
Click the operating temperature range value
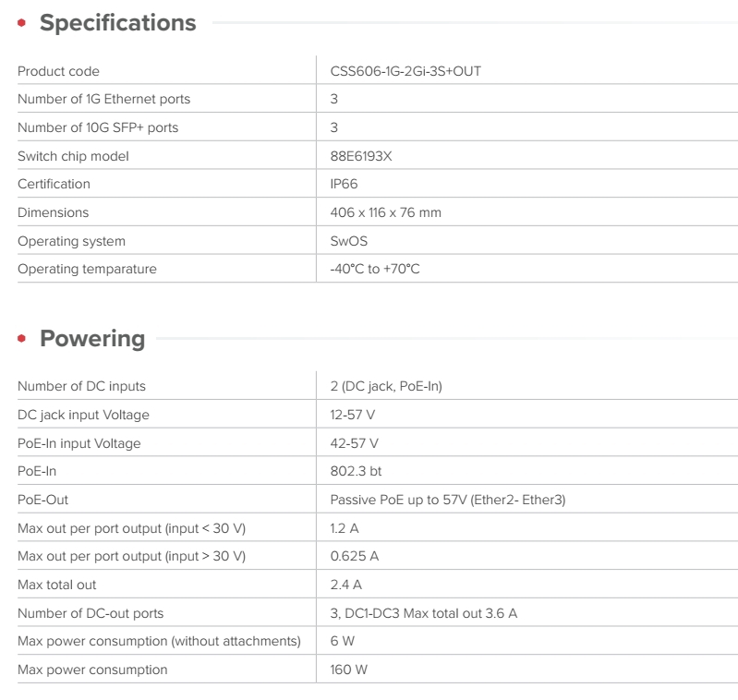[375, 269]
